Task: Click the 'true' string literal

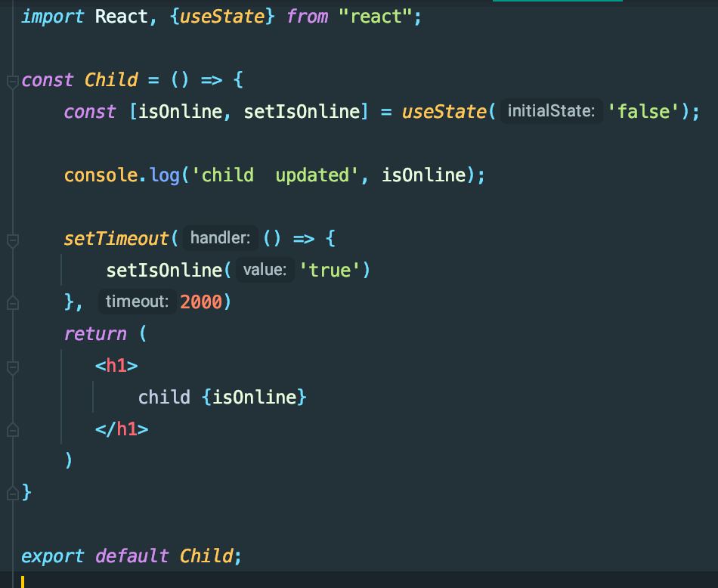Action: (329, 270)
